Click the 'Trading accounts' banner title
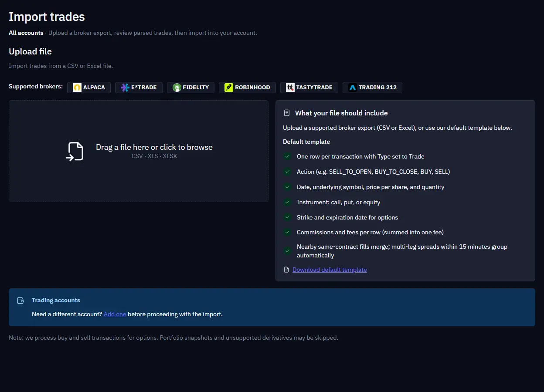The height and width of the screenshot is (392, 544). click(x=56, y=301)
